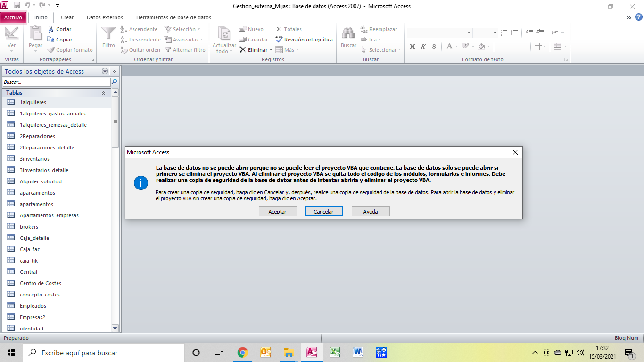Screen dimensions: 644x362
Task: Toggle center text alignment
Action: [512, 46]
